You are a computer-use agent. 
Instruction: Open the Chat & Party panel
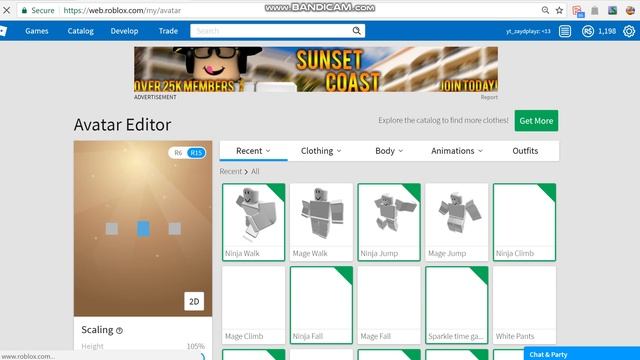(x=582, y=354)
